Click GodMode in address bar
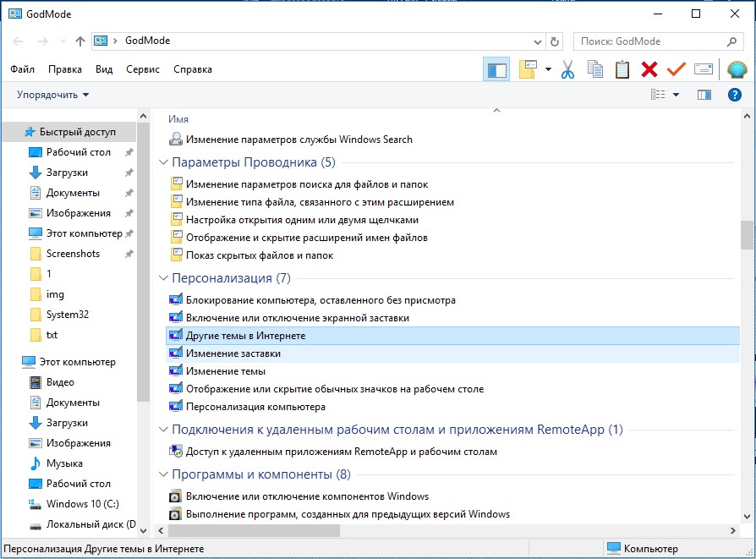The width and height of the screenshot is (756, 559). 147,41
